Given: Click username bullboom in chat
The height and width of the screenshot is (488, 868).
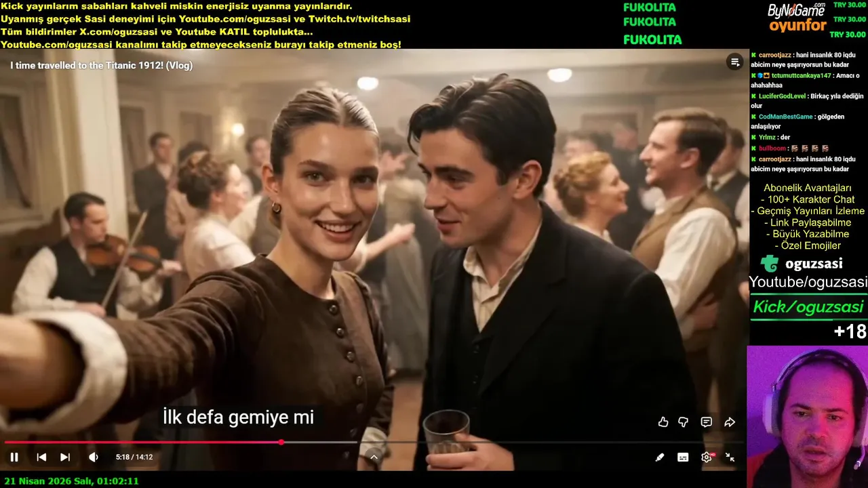Looking at the screenshot, I should 772,148.
